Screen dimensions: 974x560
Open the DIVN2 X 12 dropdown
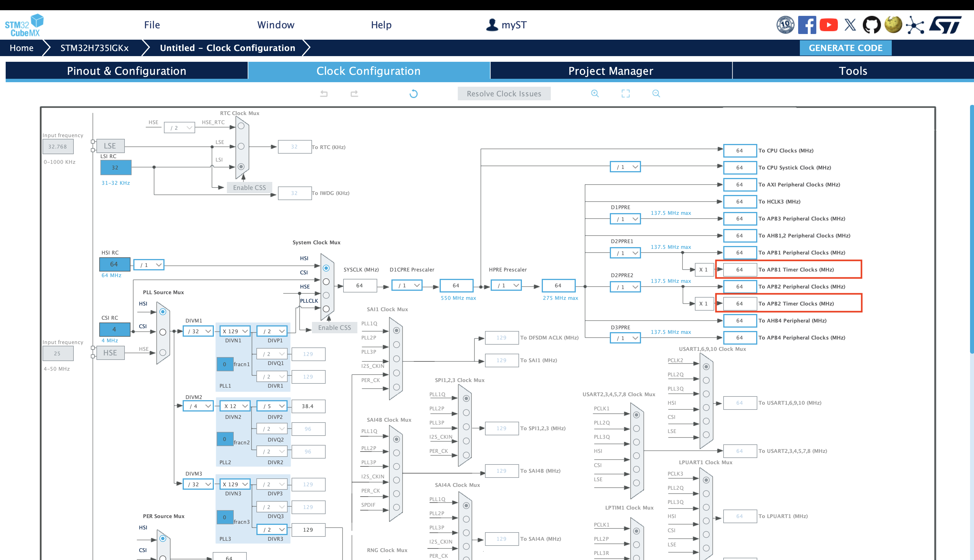pos(235,406)
